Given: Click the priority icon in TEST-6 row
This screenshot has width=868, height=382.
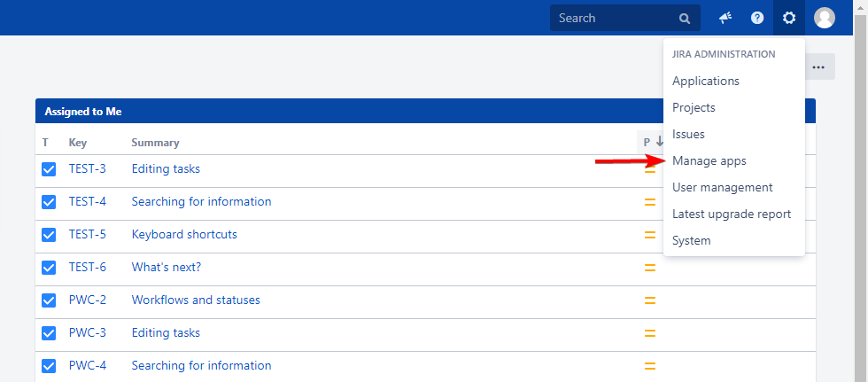Looking at the screenshot, I should 649,268.
